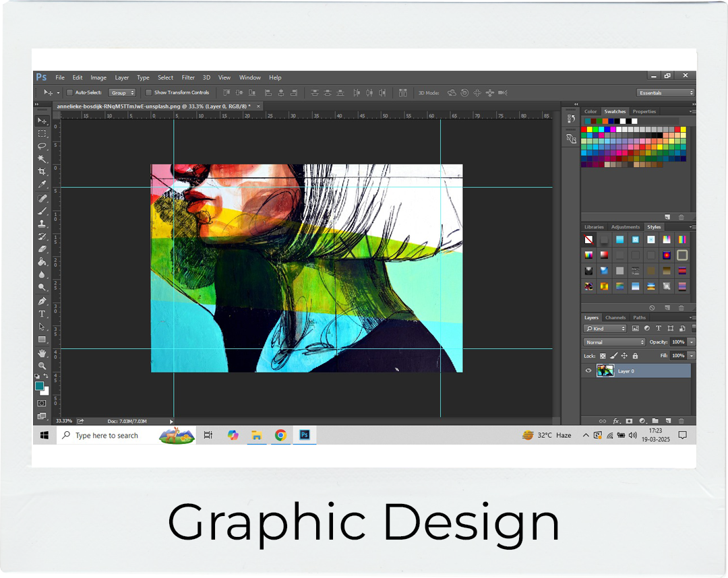The height and width of the screenshot is (578, 728).
Task: Select the Rectangular Marquee tool
Action: 42,133
